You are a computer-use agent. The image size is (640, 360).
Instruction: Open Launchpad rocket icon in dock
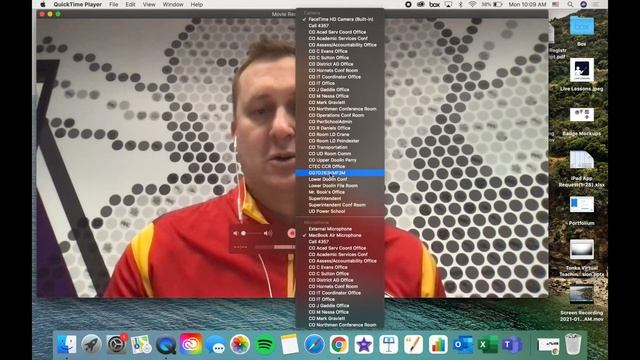click(x=91, y=344)
